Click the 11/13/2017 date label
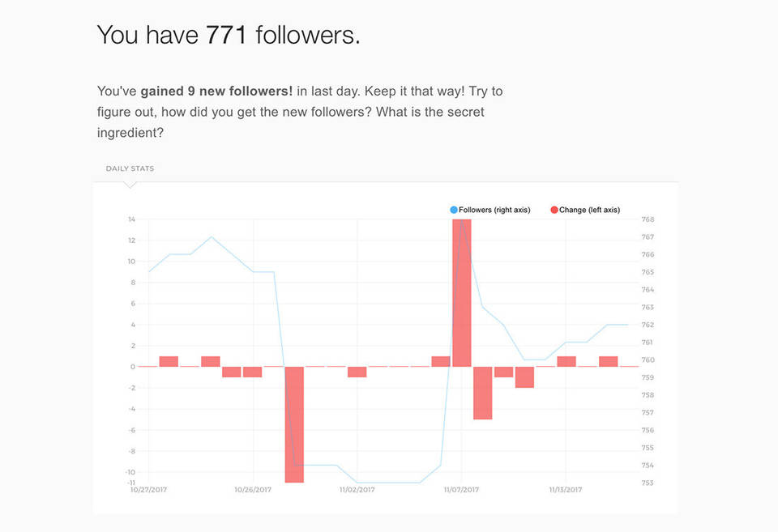The width and height of the screenshot is (778, 532). click(x=566, y=490)
